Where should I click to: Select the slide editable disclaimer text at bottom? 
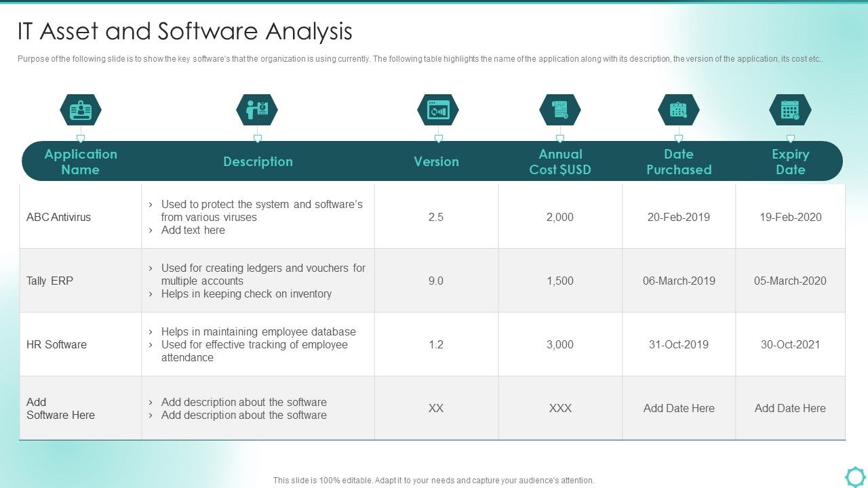click(433, 480)
